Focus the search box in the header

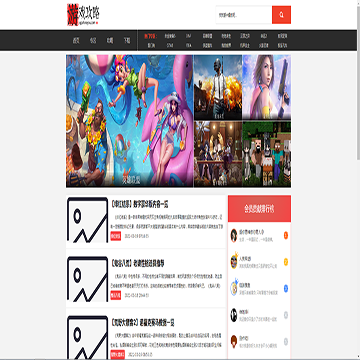pyautogui.click(x=244, y=15)
